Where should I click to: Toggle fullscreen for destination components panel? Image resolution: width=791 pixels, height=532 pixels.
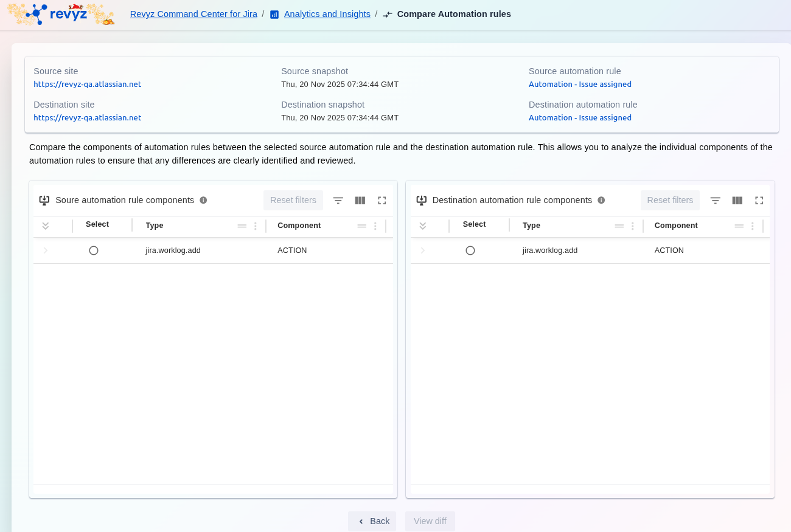pyautogui.click(x=759, y=200)
